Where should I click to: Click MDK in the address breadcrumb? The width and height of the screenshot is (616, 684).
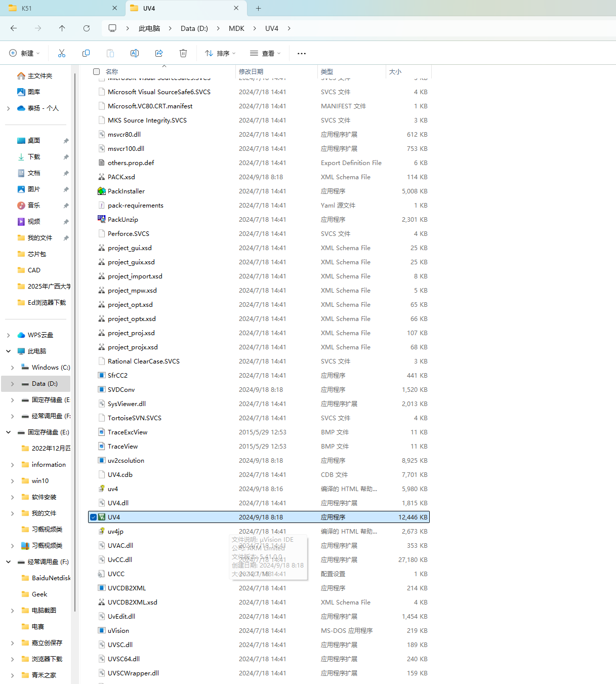[236, 28]
